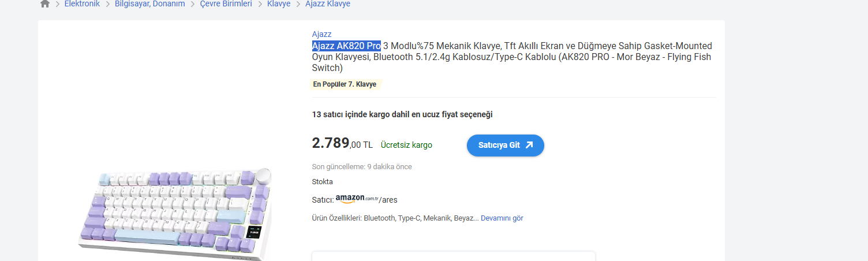
Task: Click the highlighted Ajazz AK820 Pro title text
Action: coord(346,46)
